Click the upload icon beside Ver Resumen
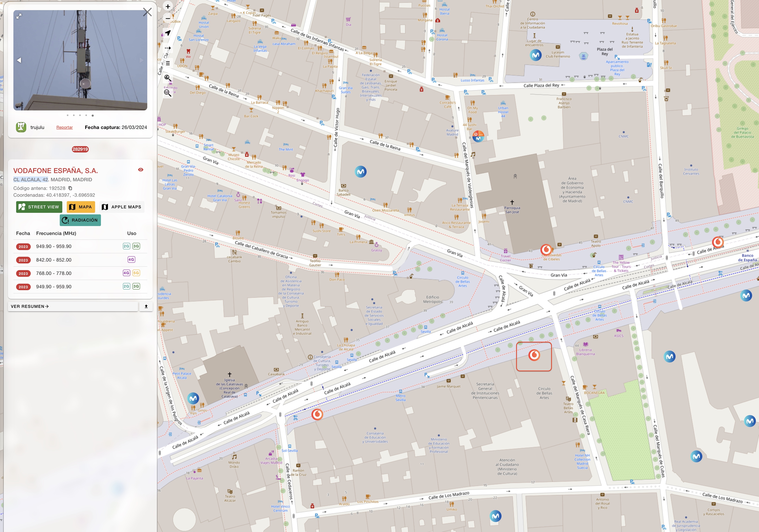759x532 pixels. pyautogui.click(x=146, y=306)
